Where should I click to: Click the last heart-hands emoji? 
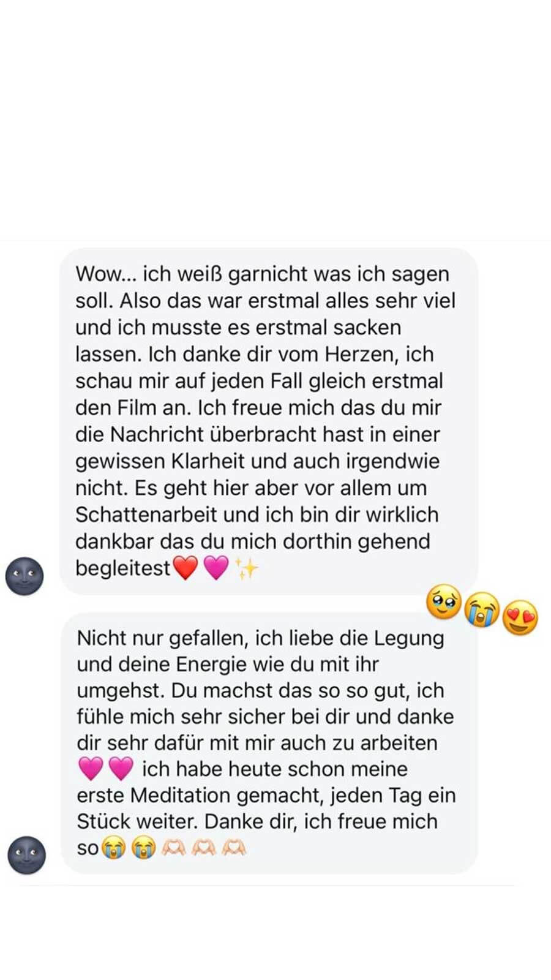(x=233, y=847)
